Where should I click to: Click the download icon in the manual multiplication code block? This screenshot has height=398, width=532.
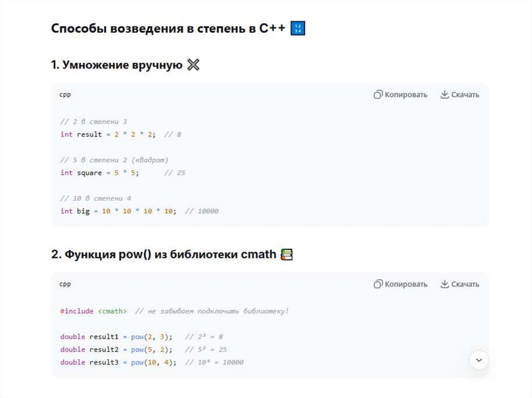click(444, 94)
